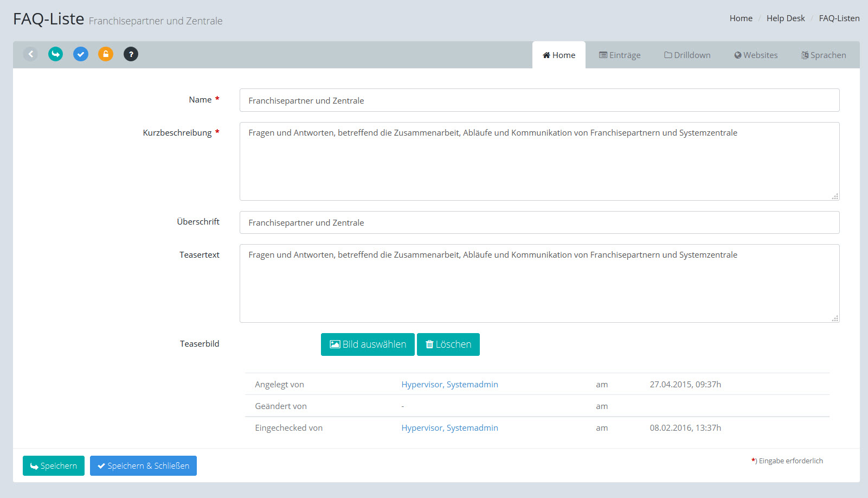The width and height of the screenshot is (868, 498).
Task: Click the blue checkmark save-and-close icon
Action: (81, 54)
